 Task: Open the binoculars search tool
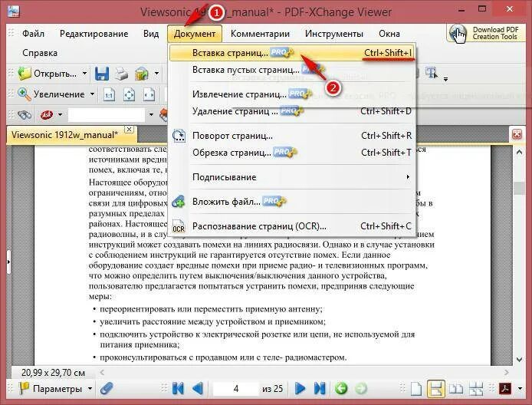(x=25, y=115)
